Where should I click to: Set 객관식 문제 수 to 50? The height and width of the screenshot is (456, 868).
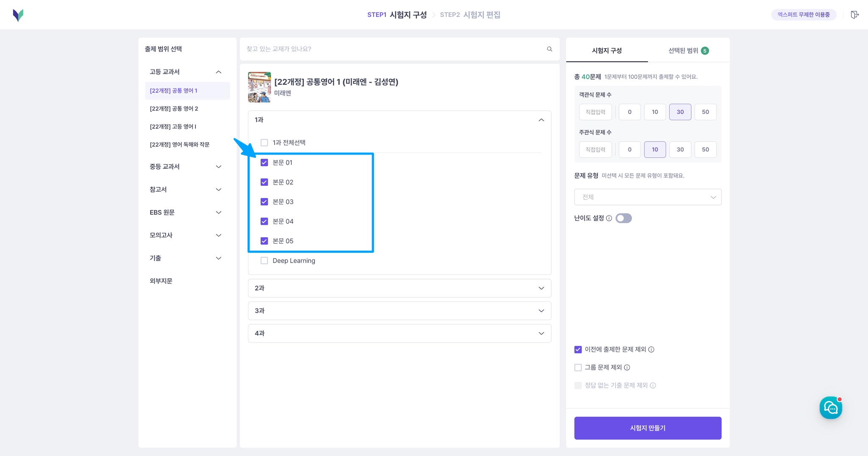pyautogui.click(x=705, y=112)
